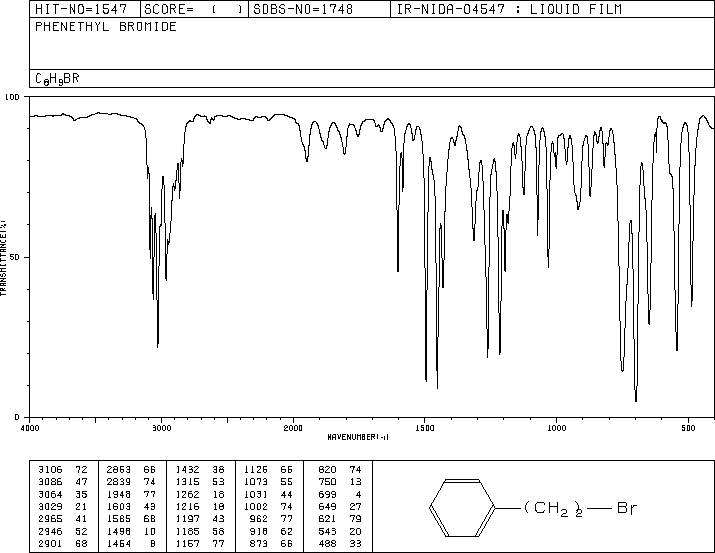Click the peak table value "2901"

[50, 543]
